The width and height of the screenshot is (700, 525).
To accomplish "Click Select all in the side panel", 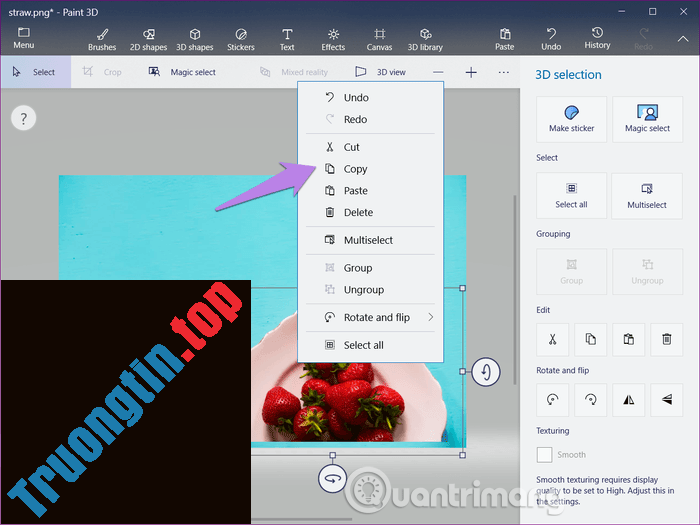I will tap(571, 196).
